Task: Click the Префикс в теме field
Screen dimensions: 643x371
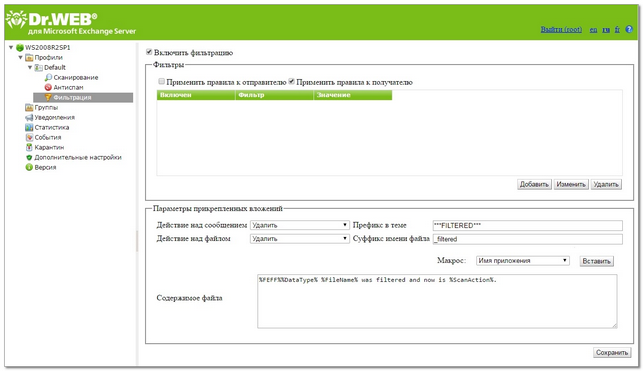Action: tap(527, 225)
